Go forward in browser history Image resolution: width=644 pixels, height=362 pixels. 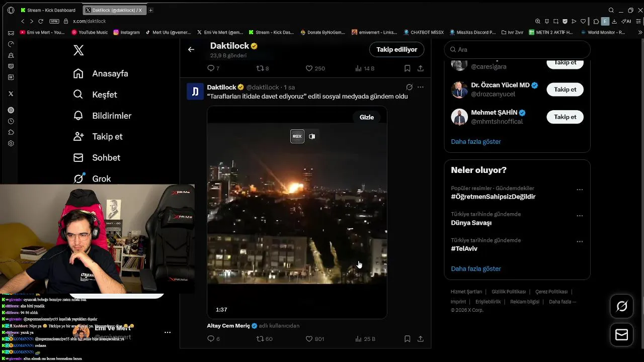pos(31,21)
